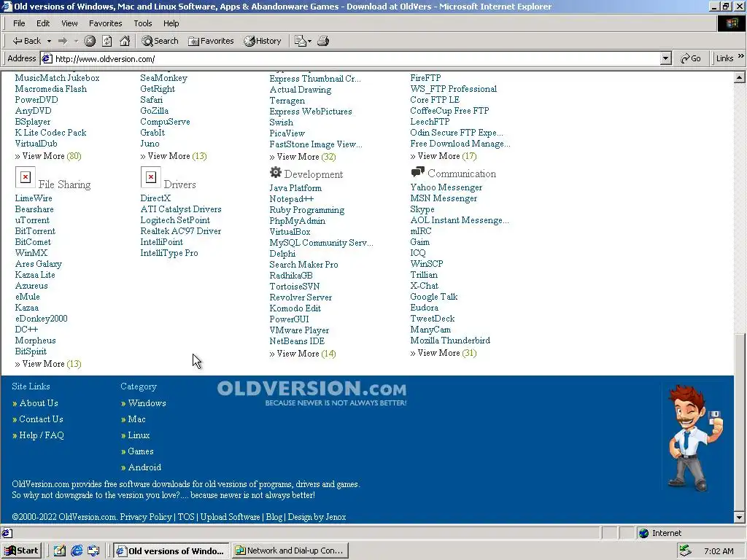This screenshot has height=560, width=747.
Task: Open the Help / FAQ footer link
Action: [42, 435]
